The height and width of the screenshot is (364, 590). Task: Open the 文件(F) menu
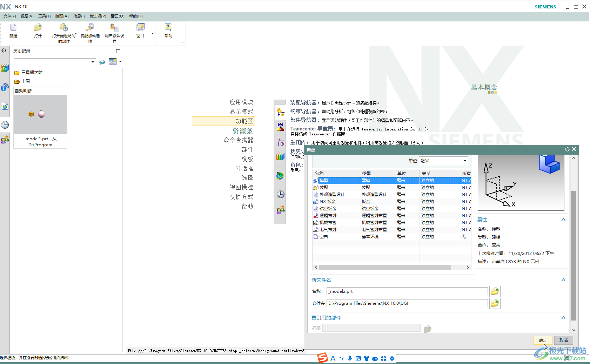pyautogui.click(x=9, y=16)
